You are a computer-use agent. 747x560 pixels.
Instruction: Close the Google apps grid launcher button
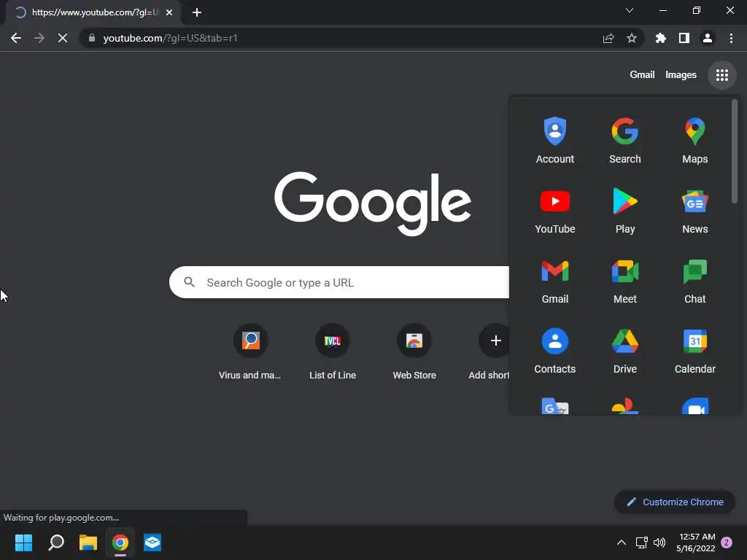[721, 75]
